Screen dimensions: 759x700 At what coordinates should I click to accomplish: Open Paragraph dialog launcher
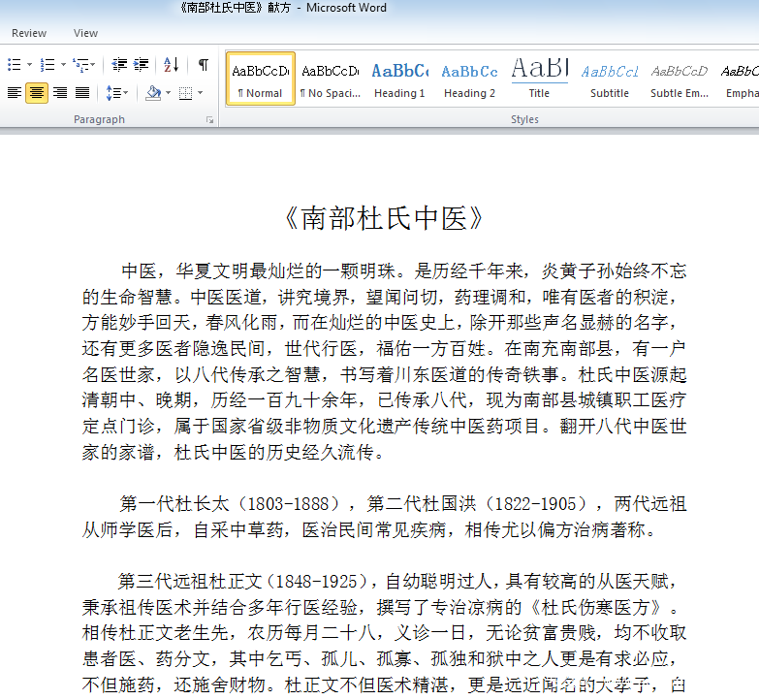click(209, 120)
